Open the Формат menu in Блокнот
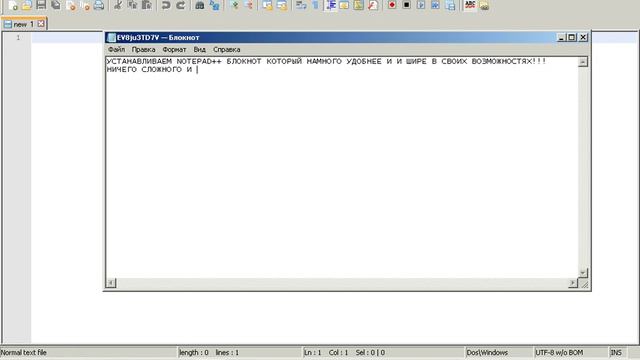Screen dimensions: 640x360 coord(174,49)
